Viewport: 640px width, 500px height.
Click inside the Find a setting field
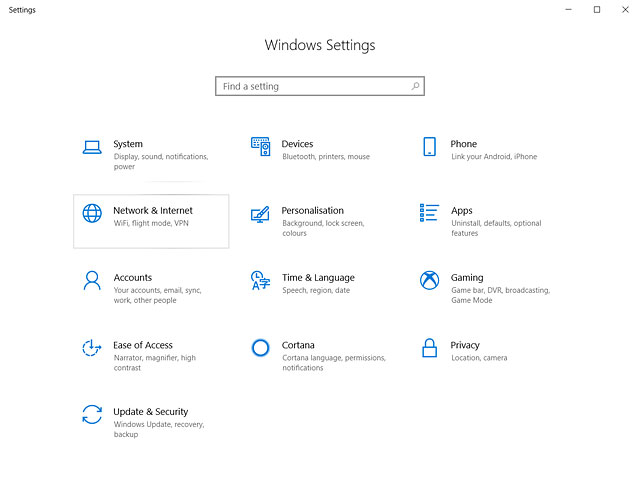point(310,87)
